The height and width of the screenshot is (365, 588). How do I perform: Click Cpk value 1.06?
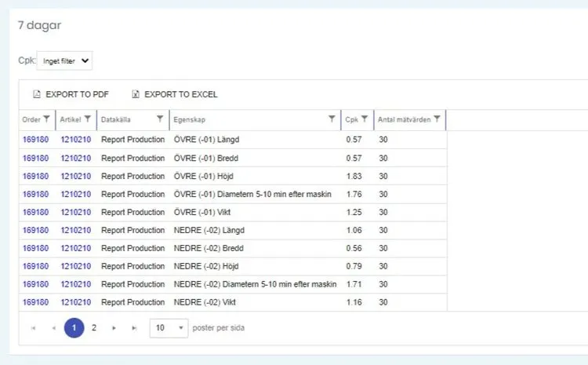(x=354, y=230)
